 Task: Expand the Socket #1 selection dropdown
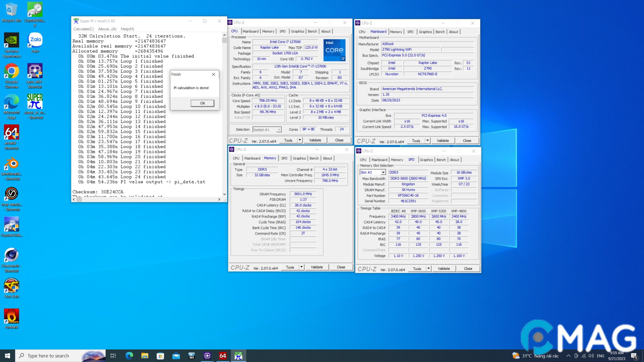coord(279,130)
